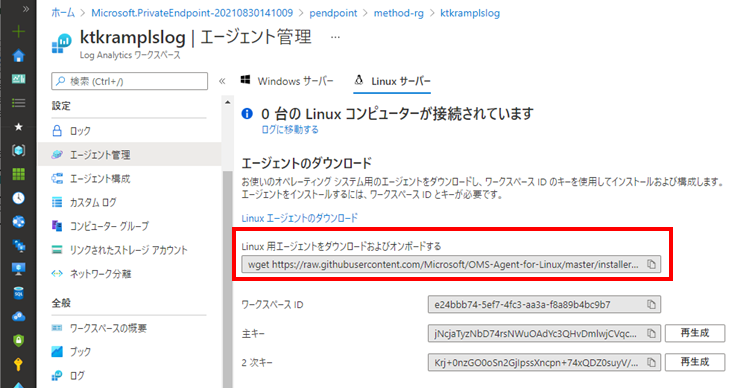Image resolution: width=748 pixels, height=388 pixels.
Task: Click the green plus Create resource icon
Action: pyautogui.click(x=19, y=32)
